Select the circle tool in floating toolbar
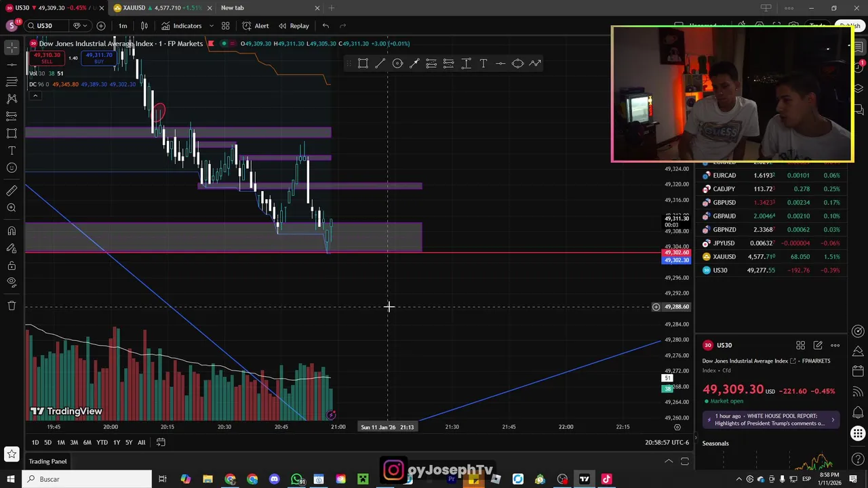 (397, 63)
